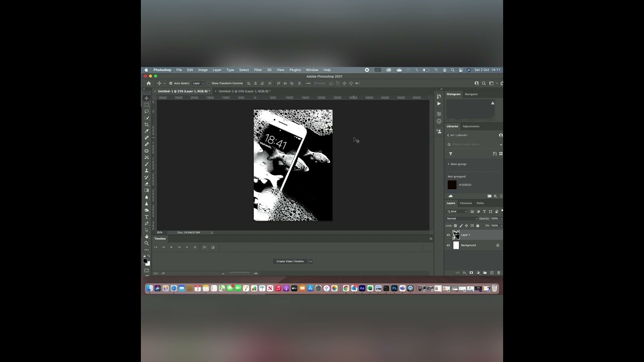Expand the New group in Libraries
This screenshot has height=362, width=644.
coord(448,164)
